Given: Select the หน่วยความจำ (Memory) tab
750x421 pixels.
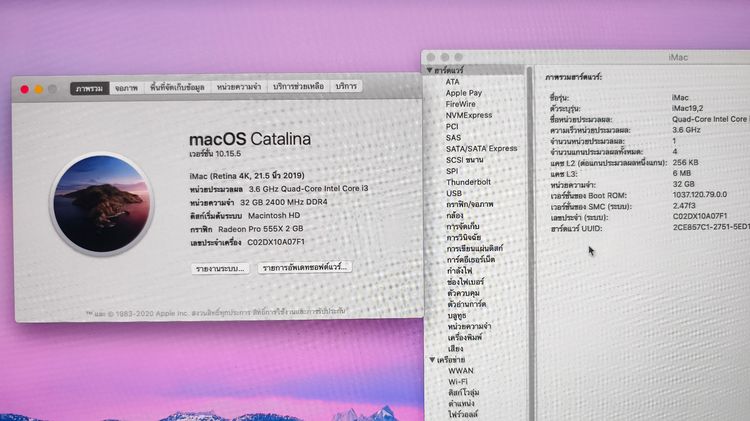Looking at the screenshot, I should click(239, 87).
